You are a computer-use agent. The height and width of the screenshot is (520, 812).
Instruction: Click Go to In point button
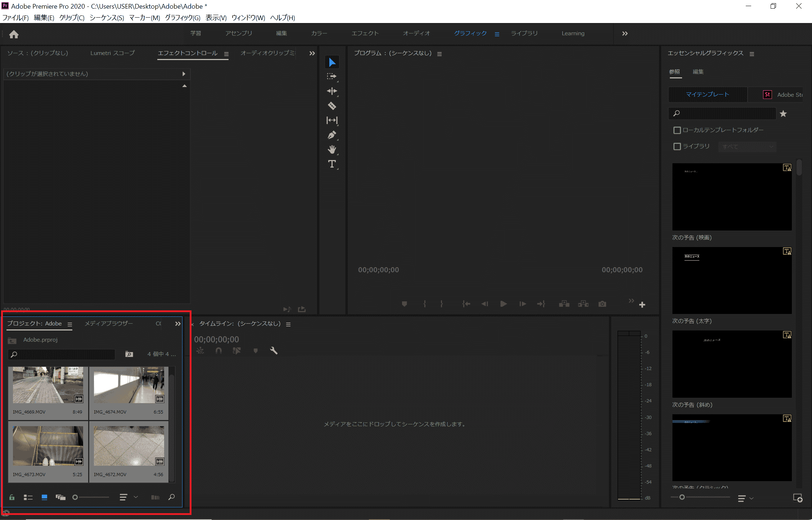click(466, 304)
